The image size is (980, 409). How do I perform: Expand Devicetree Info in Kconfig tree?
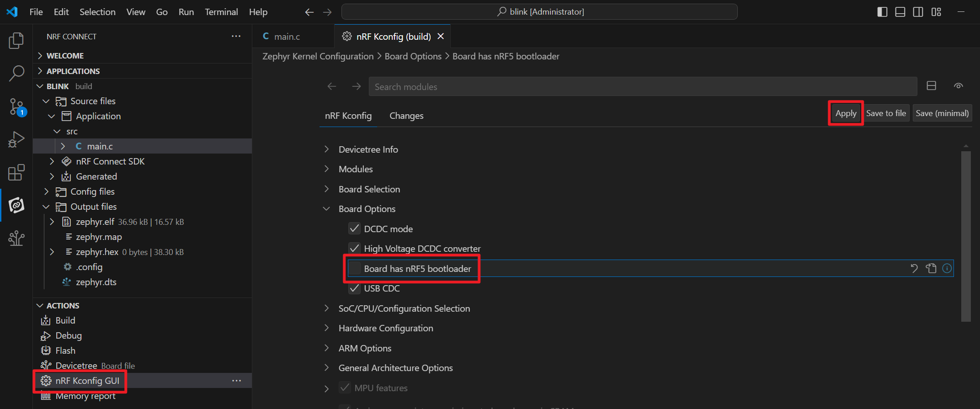tap(326, 149)
